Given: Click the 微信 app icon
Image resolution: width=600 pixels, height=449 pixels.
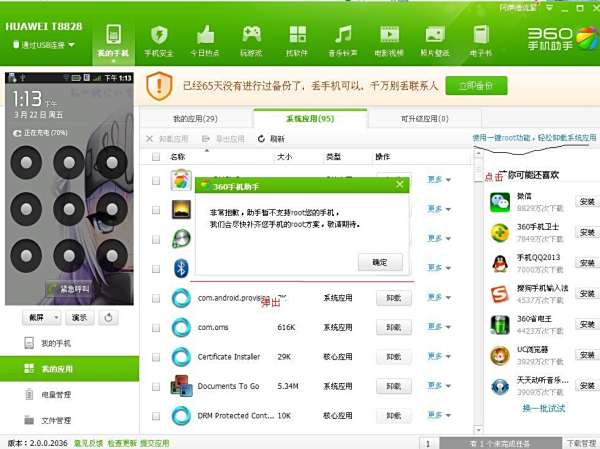Looking at the screenshot, I should point(500,202).
